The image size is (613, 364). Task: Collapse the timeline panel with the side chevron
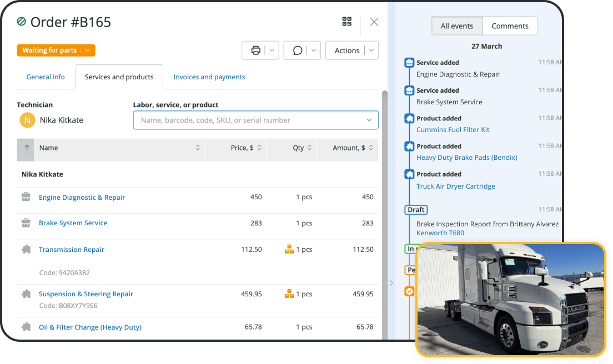point(391,282)
